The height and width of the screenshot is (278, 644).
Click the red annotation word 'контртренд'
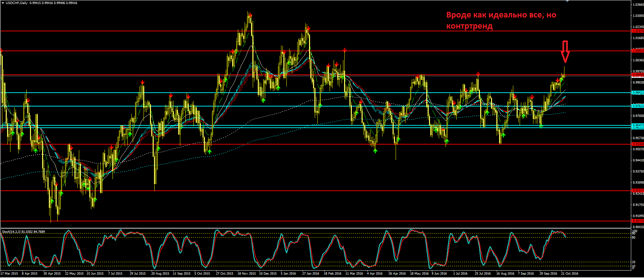[x=469, y=26]
